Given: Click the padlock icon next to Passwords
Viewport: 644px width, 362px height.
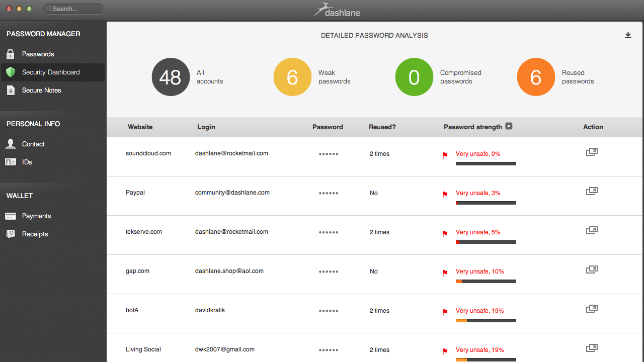Looking at the screenshot, I should click(x=11, y=54).
